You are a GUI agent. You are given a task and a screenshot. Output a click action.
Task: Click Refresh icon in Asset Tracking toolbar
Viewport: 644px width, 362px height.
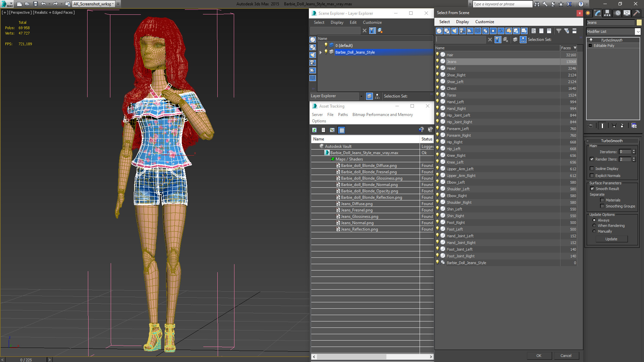[314, 130]
